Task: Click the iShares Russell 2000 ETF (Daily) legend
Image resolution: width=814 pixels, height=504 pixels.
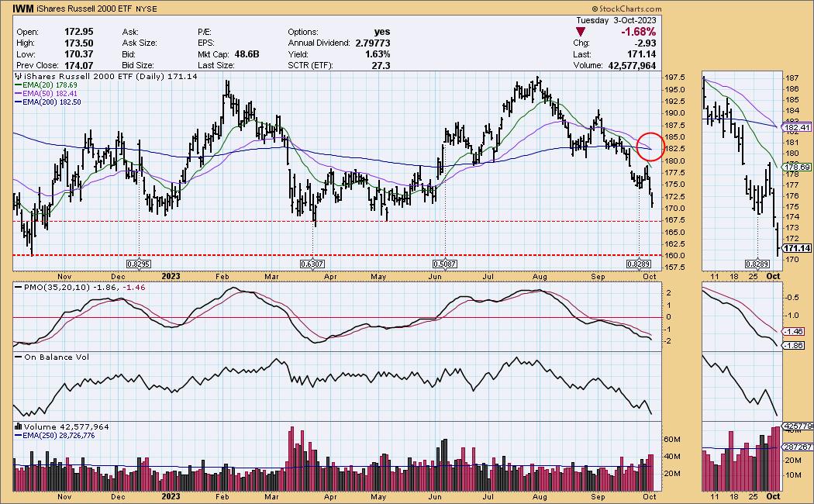Action: pyautogui.click(x=105, y=76)
